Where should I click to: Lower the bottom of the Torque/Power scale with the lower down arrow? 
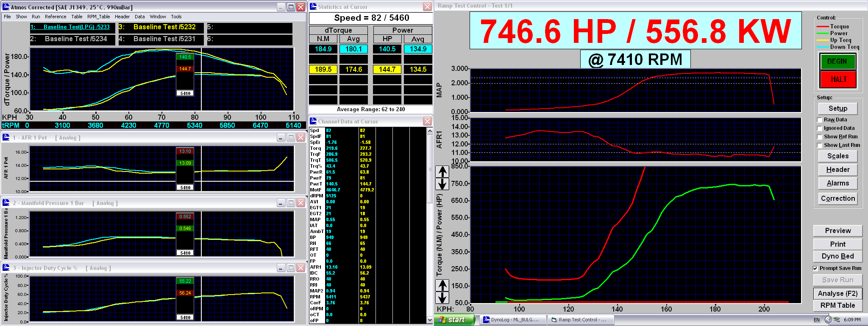coord(442,298)
